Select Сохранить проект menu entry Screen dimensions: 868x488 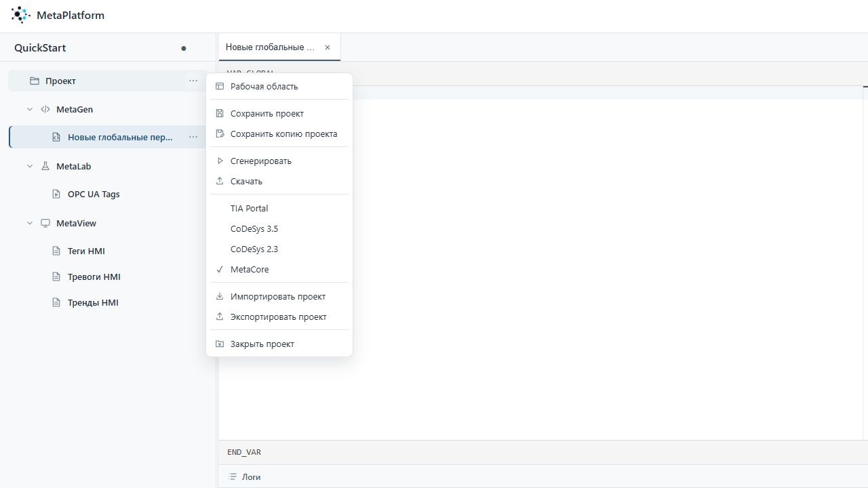point(279,113)
